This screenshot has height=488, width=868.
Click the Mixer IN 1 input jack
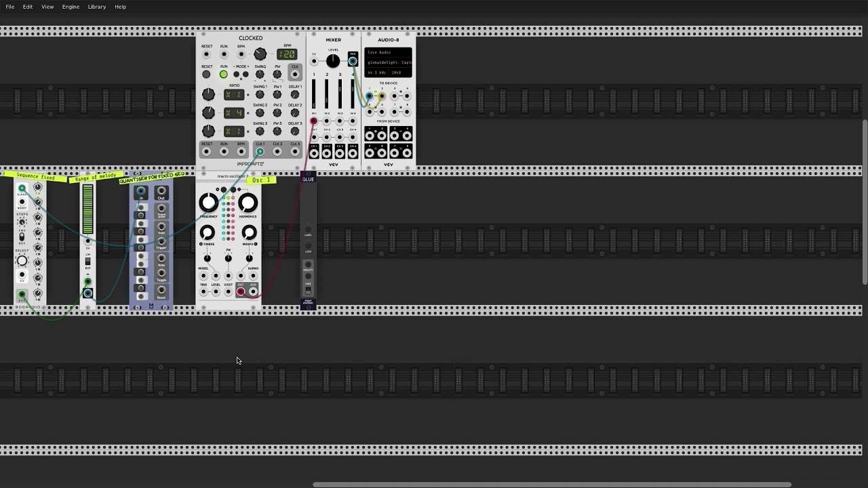click(313, 121)
